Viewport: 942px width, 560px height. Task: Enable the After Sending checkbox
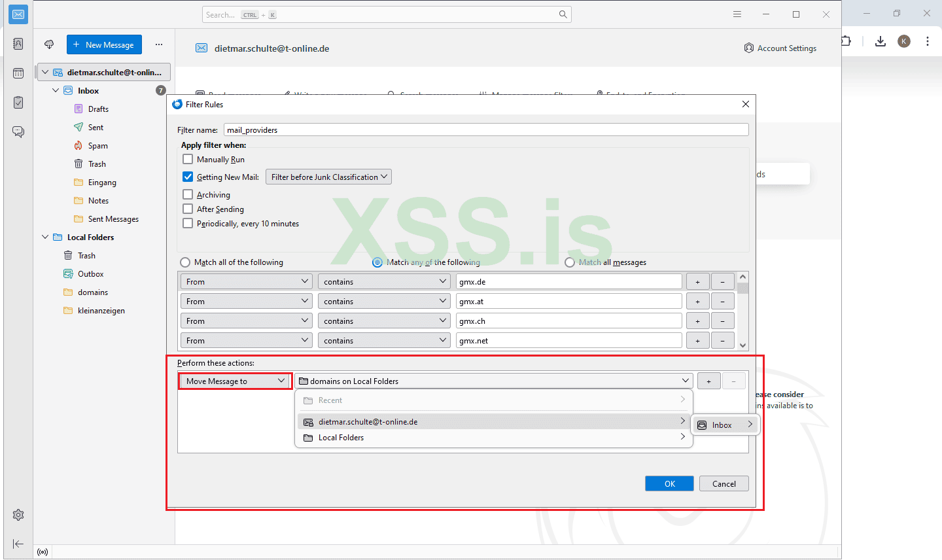[x=188, y=209]
